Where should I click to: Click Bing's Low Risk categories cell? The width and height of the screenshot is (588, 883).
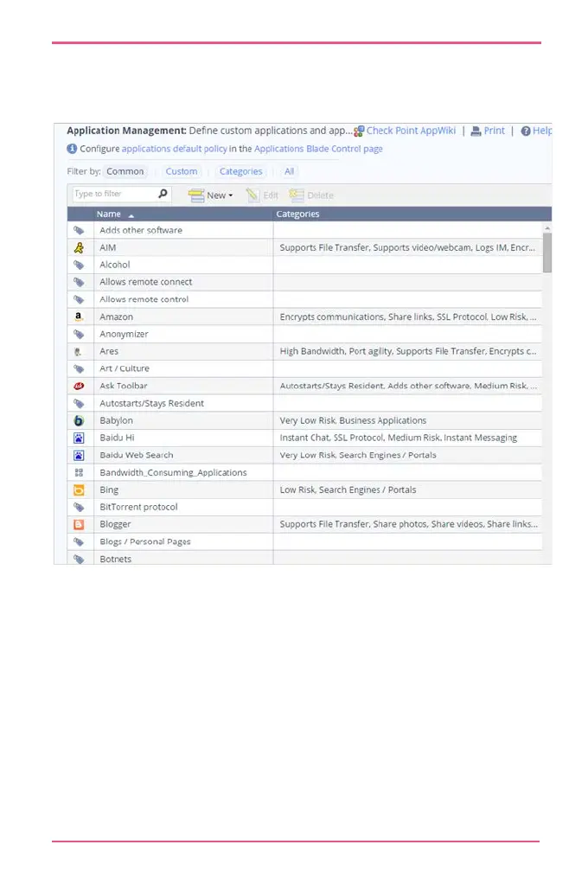(408, 489)
